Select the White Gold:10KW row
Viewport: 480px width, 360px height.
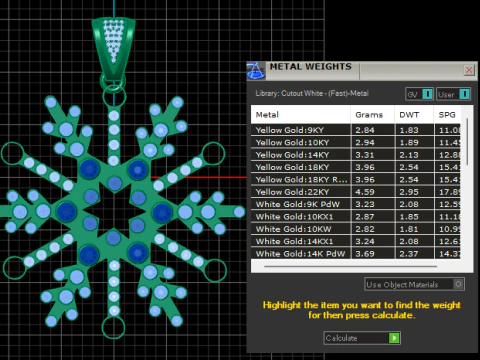[356, 229]
